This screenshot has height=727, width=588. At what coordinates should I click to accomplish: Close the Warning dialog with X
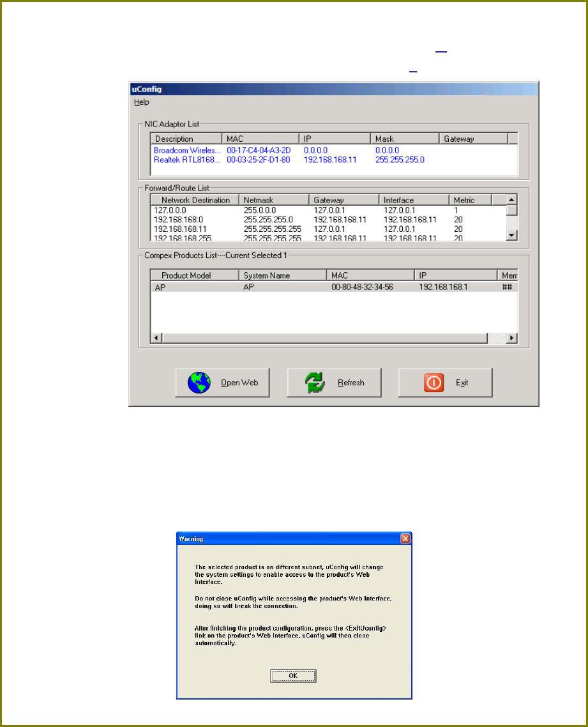pyautogui.click(x=405, y=539)
